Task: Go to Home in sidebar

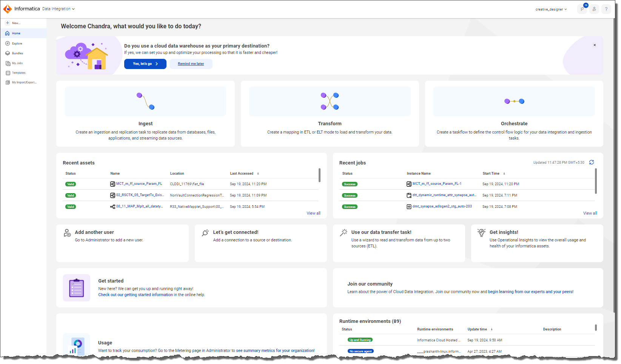Action: 23,33
